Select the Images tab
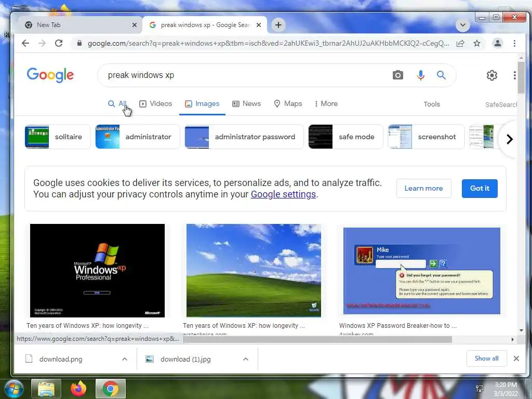The width and height of the screenshot is (532, 399). pyautogui.click(x=202, y=103)
